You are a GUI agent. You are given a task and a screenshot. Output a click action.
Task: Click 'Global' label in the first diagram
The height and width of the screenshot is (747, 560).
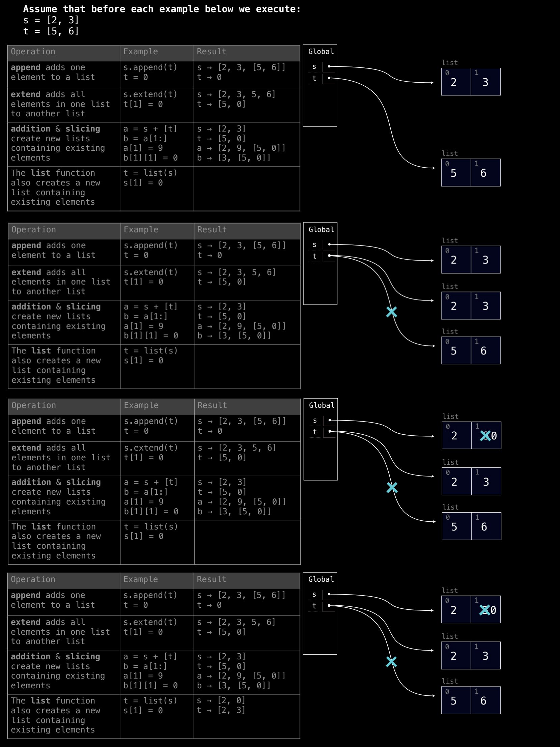[321, 52]
